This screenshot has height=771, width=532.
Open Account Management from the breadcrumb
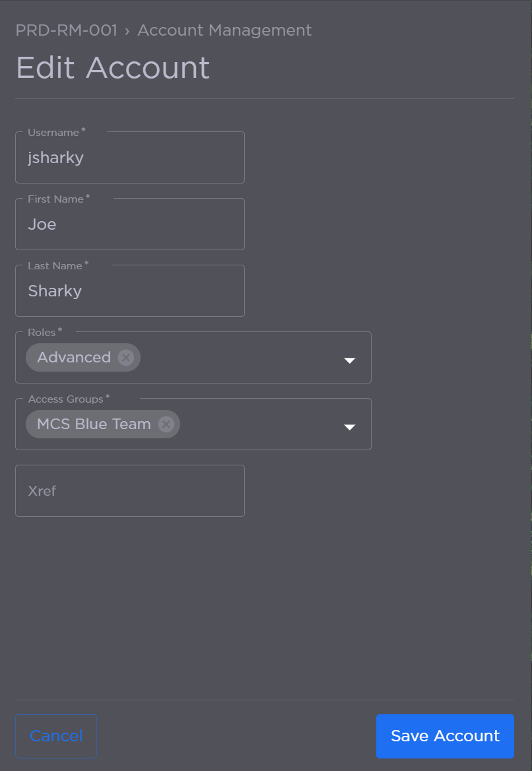[x=224, y=30]
